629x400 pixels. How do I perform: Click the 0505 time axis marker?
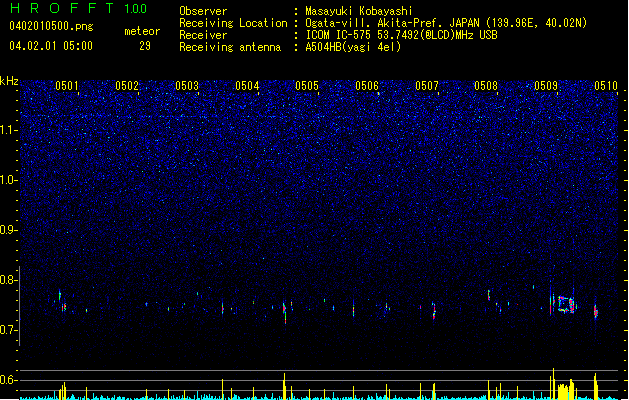pos(307,86)
